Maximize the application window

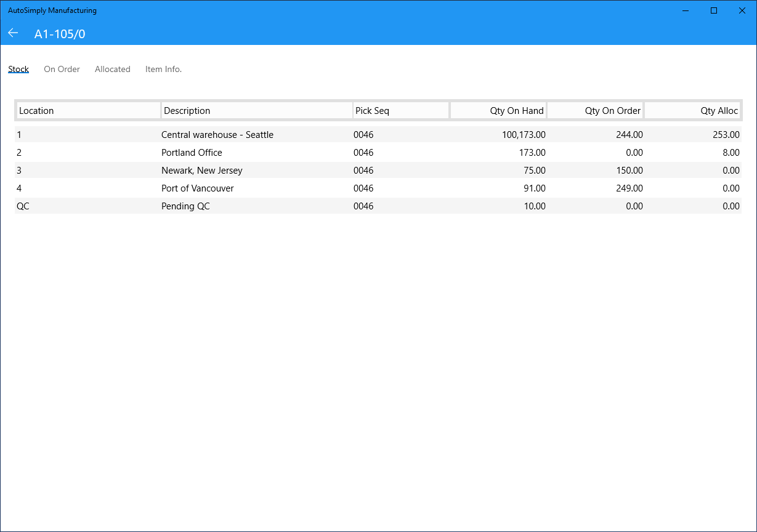click(x=714, y=10)
